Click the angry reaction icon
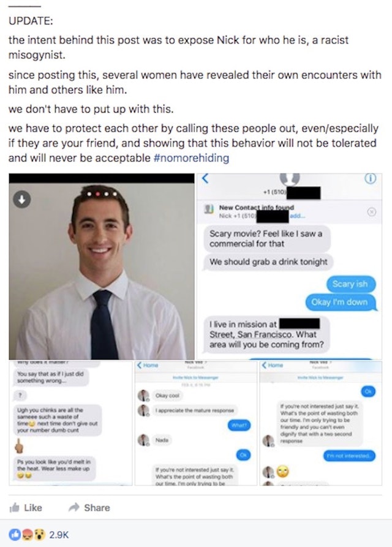Screen dimensions: 392x547 pyautogui.click(x=27, y=534)
